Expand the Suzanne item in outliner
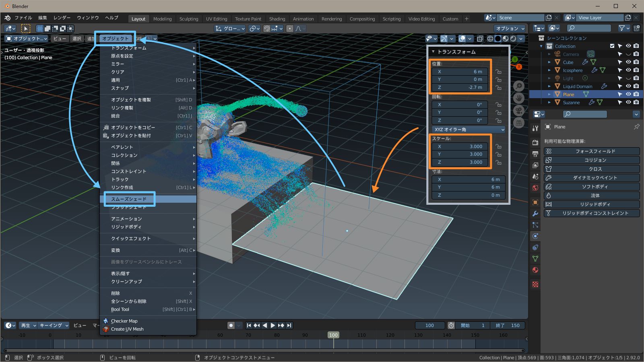 click(549, 103)
